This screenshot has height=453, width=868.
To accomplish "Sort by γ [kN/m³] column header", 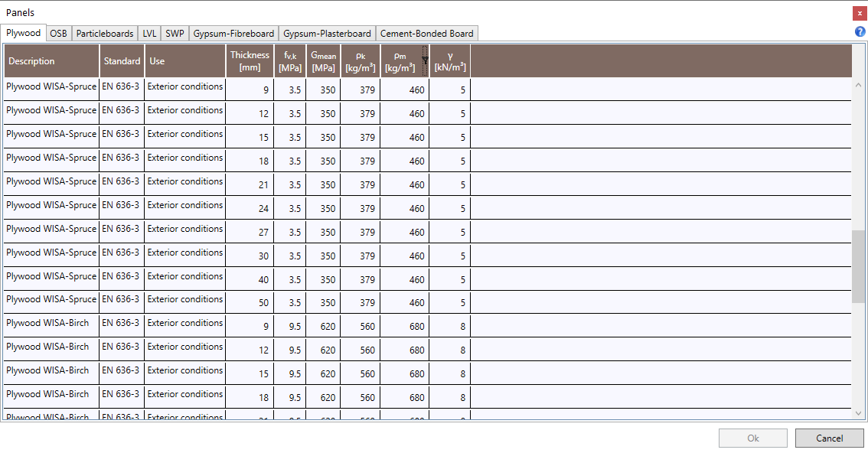I will 450,61.
